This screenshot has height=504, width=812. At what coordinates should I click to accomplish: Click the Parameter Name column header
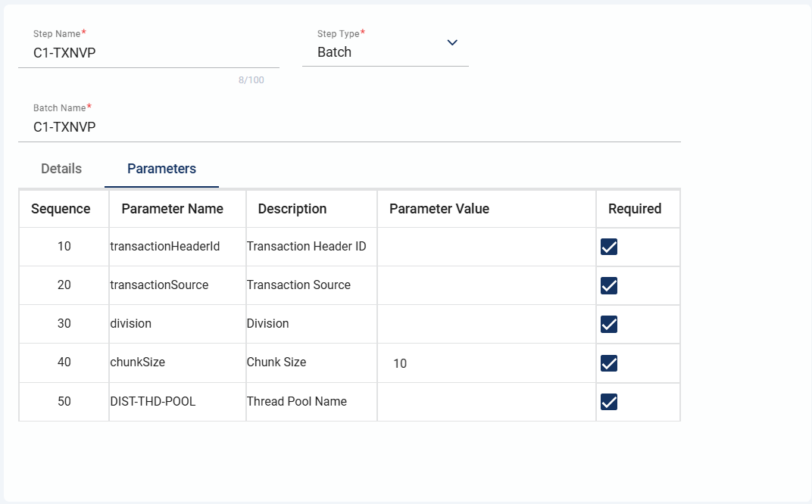click(x=173, y=209)
